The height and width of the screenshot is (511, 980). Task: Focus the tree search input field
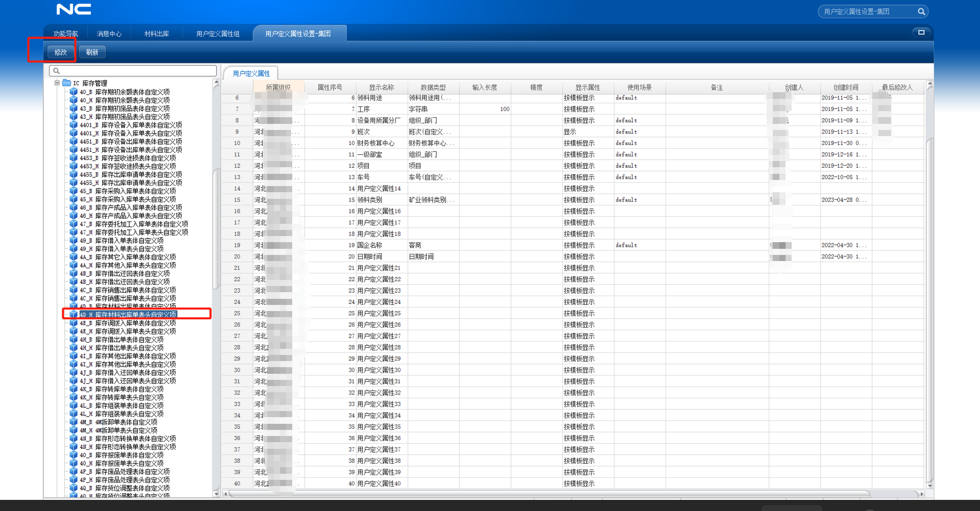[133, 71]
